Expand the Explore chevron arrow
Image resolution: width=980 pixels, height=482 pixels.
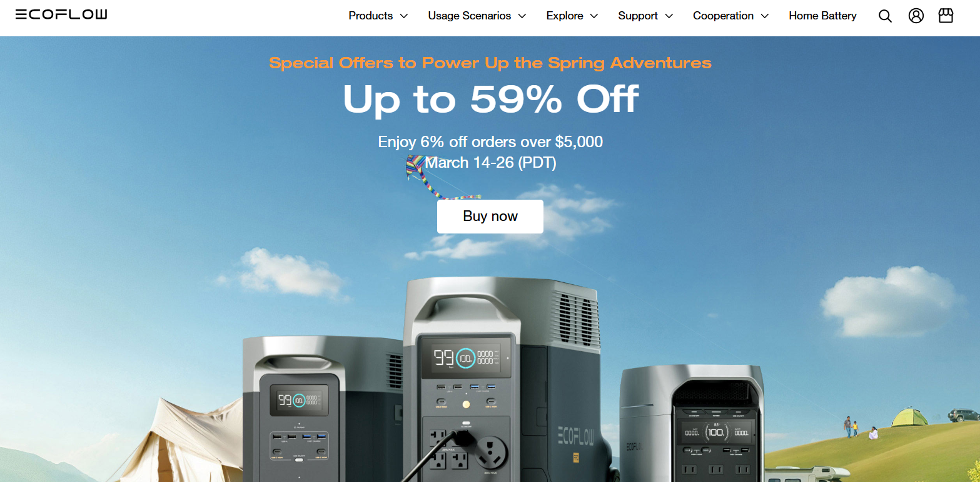(594, 16)
